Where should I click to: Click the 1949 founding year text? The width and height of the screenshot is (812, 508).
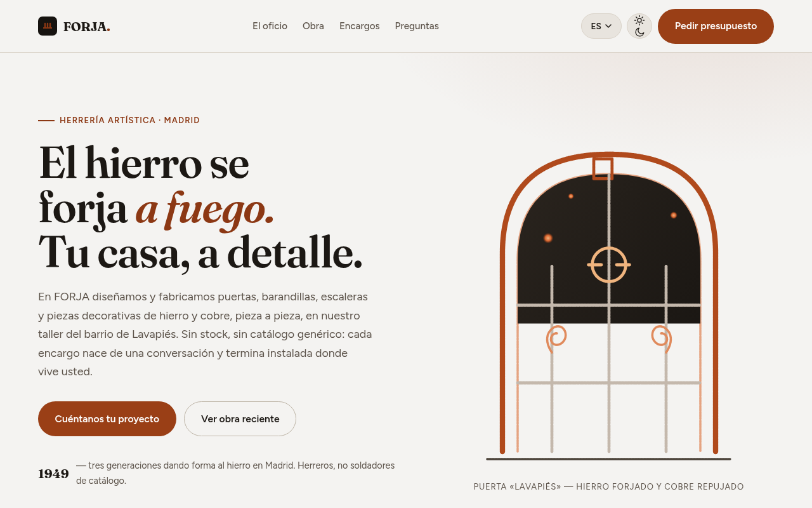53,474
